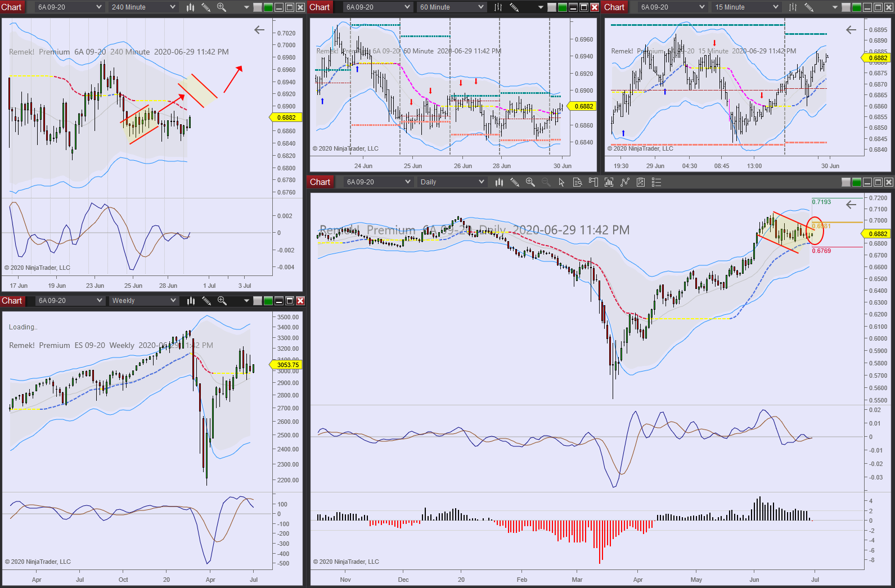Click yellow 0.6882 price marker in 15 Minute chart
The height and width of the screenshot is (588, 895).
pos(876,58)
